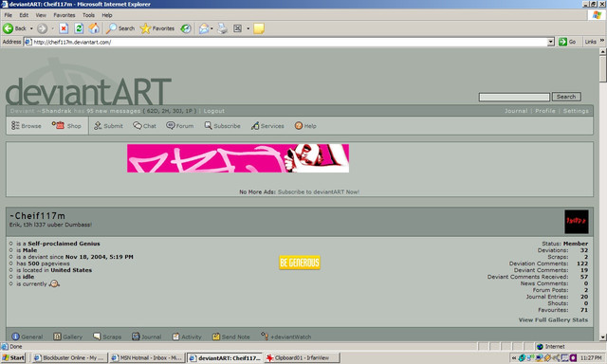This screenshot has width=607, height=364.
Task: Expand the Back button history arrow
Action: pos(31,28)
